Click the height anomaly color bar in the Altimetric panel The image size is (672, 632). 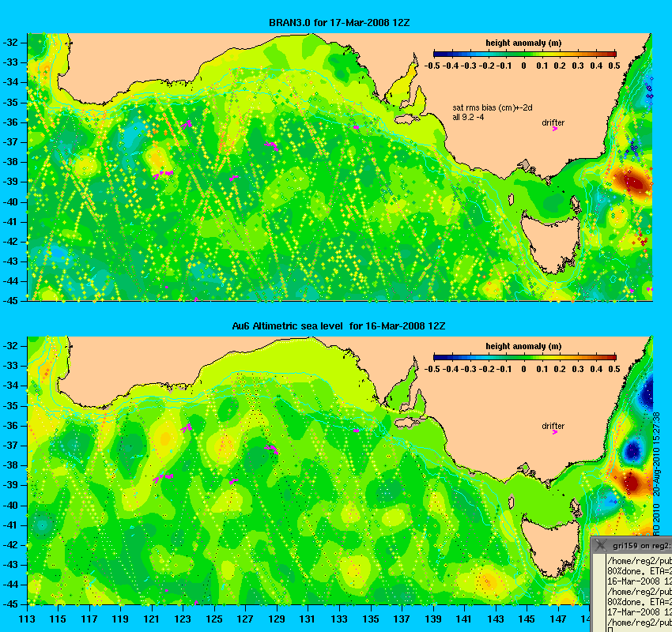[525, 357]
